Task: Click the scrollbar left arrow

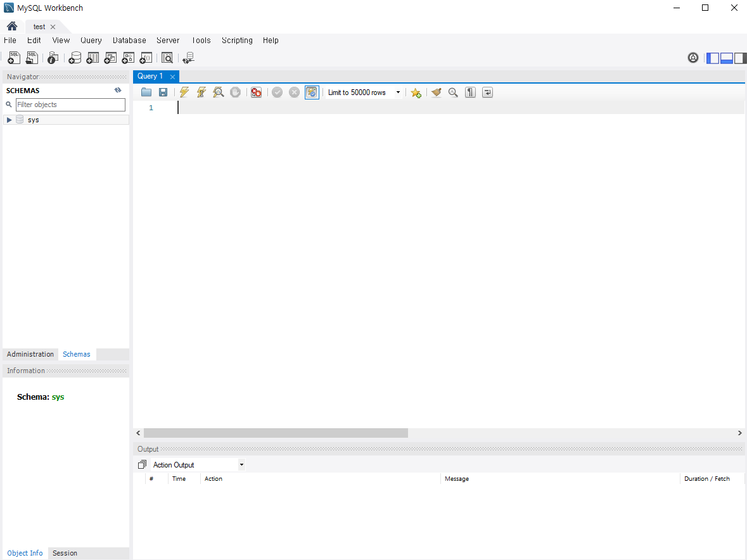Action: [138, 433]
